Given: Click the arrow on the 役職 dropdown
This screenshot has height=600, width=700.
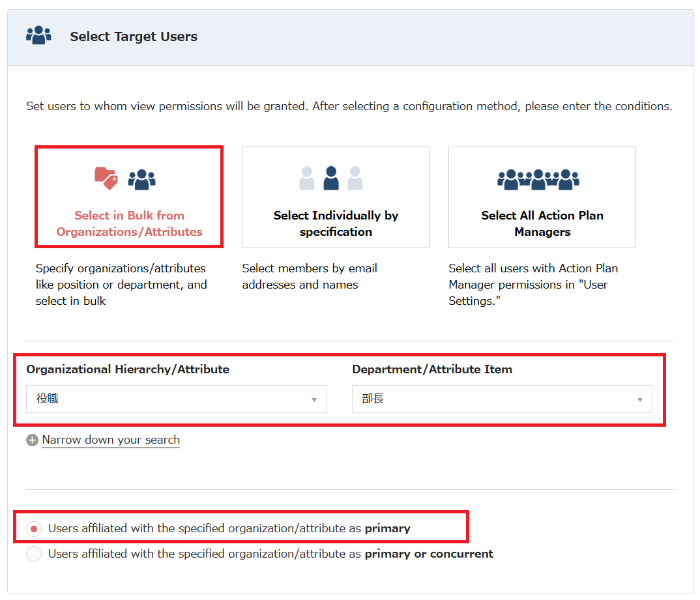Looking at the screenshot, I should pyautogui.click(x=314, y=399).
